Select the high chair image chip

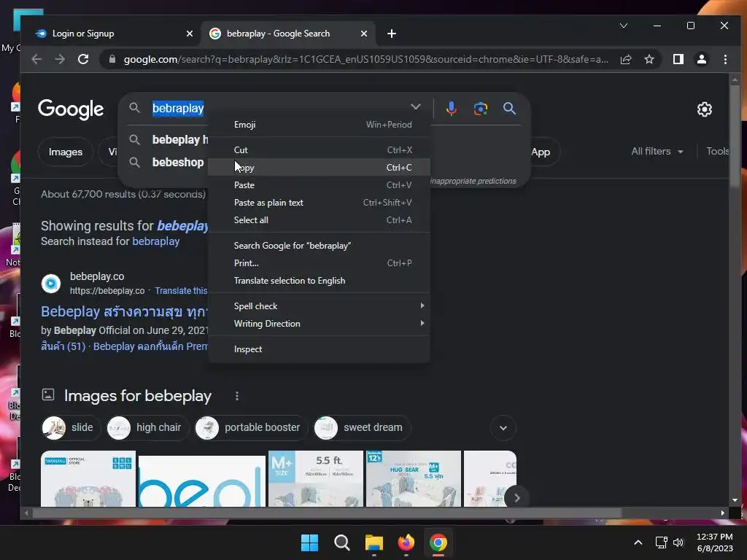pyautogui.click(x=147, y=427)
